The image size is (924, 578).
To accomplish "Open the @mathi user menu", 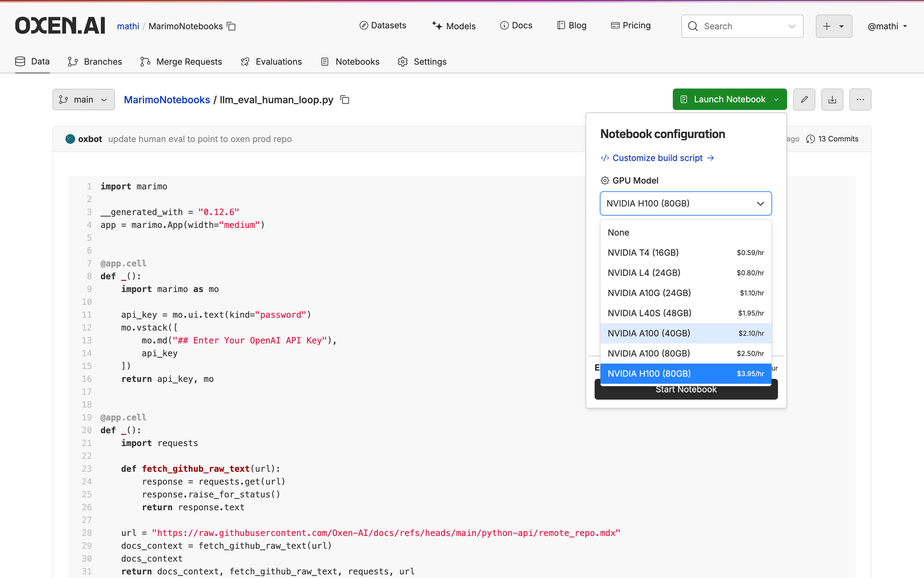I will point(887,26).
